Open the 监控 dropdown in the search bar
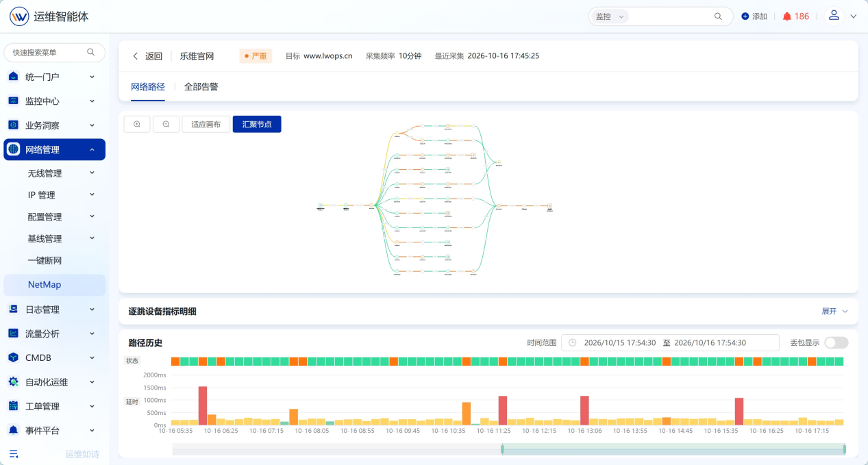Viewport: 868px width, 465px height. (x=610, y=16)
